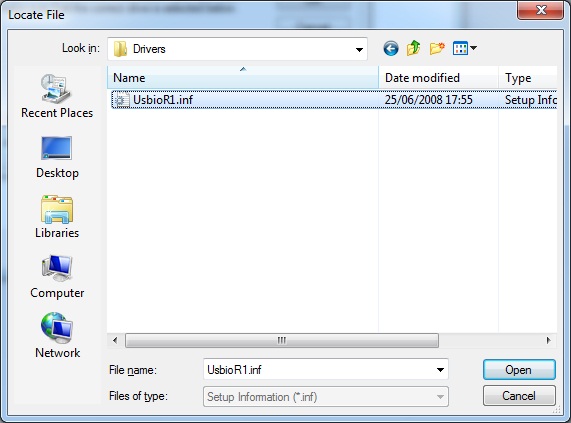Go up one folder level
571x423 pixels.
pos(414,48)
